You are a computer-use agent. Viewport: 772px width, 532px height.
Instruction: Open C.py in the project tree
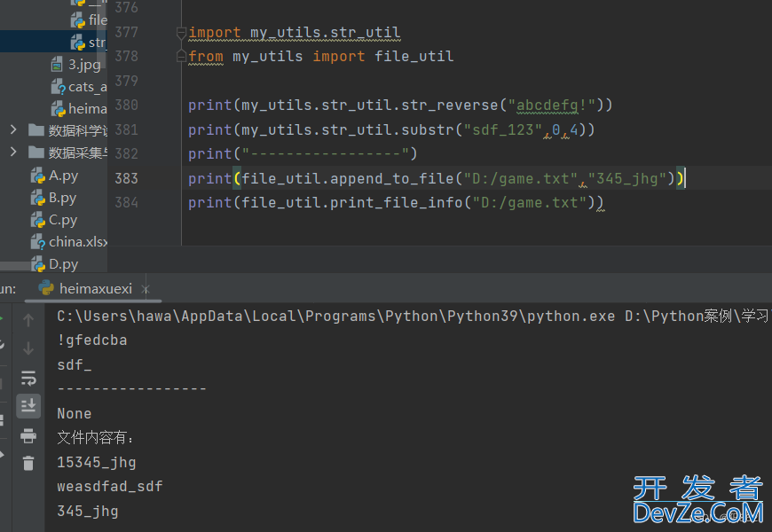63,220
